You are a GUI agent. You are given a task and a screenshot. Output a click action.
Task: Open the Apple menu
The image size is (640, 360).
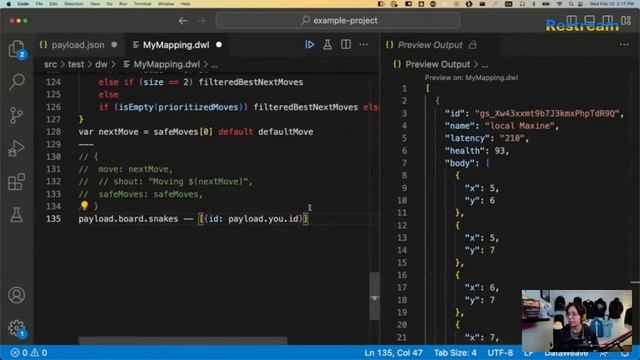pyautogui.click(x=9, y=4)
